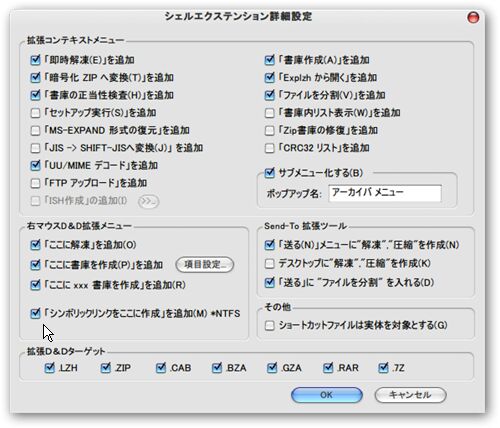Screen dimensions: 500x428
Task: Enable JIS -> SHIFT-JISへ変換(J) checkbox
Action: pyautogui.click(x=35, y=148)
